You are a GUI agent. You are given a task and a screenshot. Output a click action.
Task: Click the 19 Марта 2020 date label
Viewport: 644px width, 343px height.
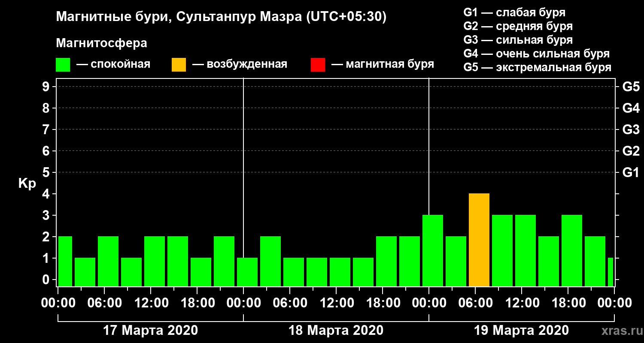tap(521, 331)
